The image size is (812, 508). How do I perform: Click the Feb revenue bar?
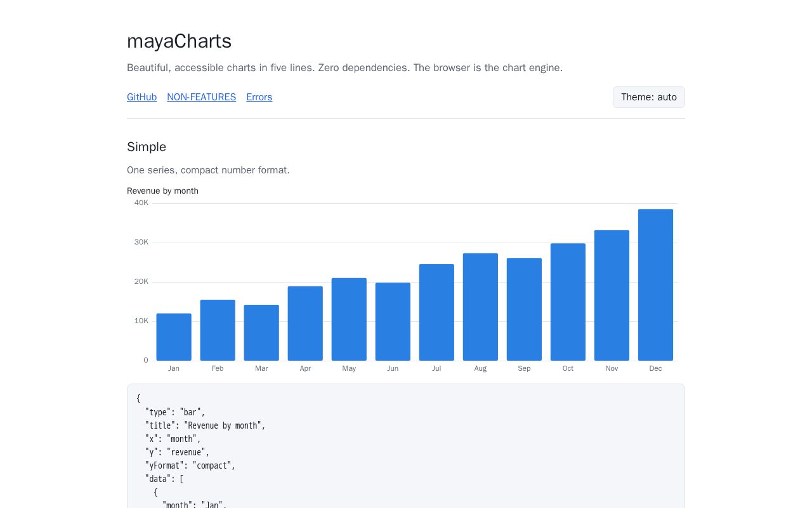(x=218, y=330)
